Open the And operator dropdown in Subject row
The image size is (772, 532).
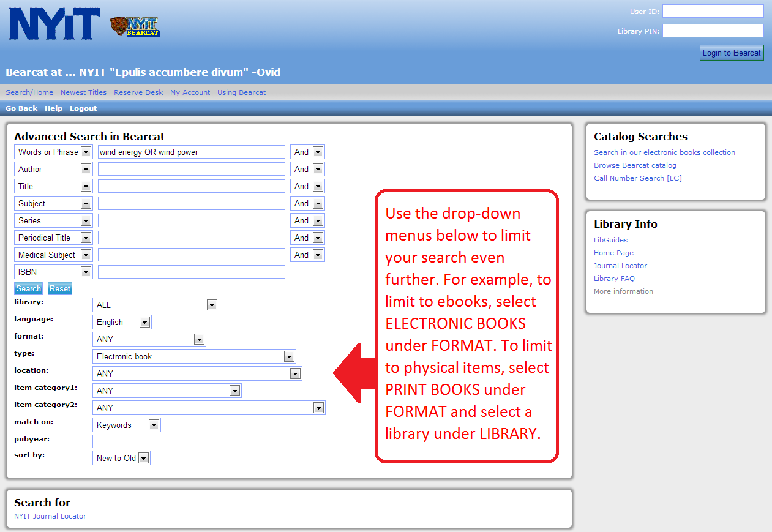tap(307, 203)
